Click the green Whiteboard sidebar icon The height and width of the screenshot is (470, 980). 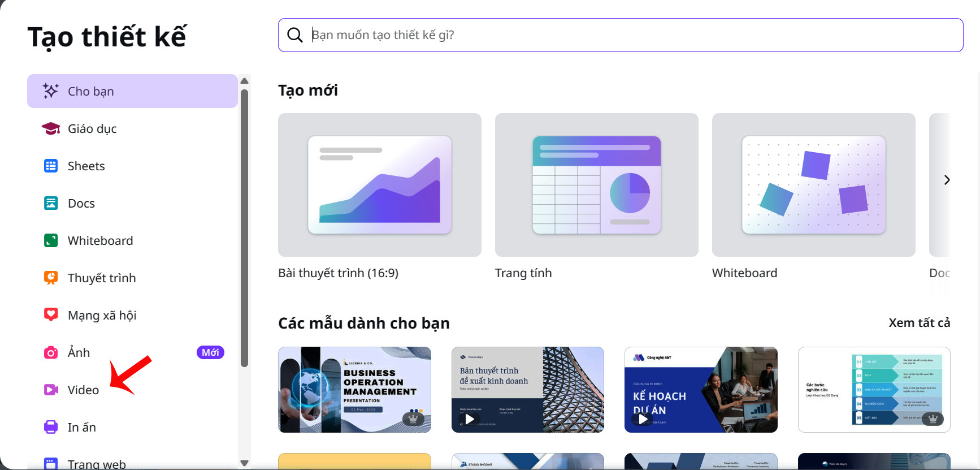tap(51, 240)
